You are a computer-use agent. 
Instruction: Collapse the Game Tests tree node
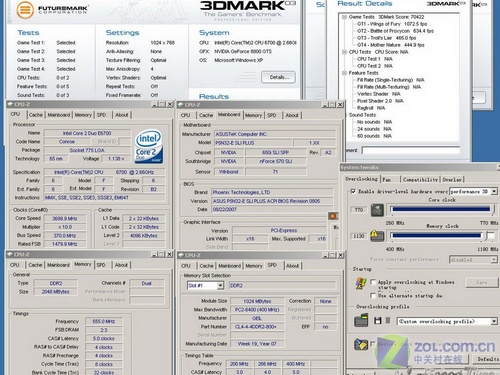click(344, 17)
